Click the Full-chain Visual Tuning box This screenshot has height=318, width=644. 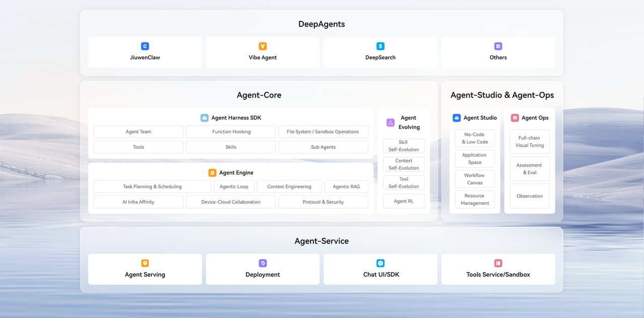529,142
